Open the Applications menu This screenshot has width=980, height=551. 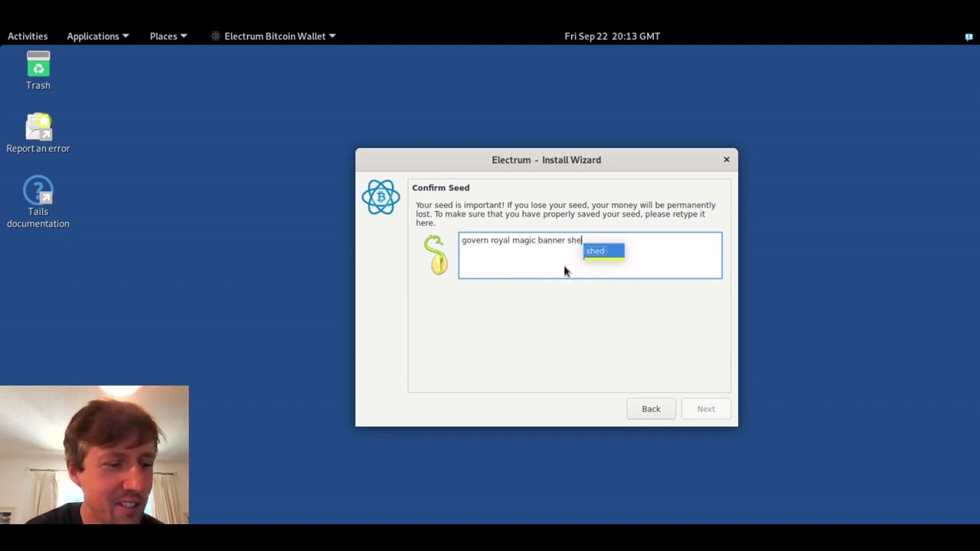pos(98,36)
